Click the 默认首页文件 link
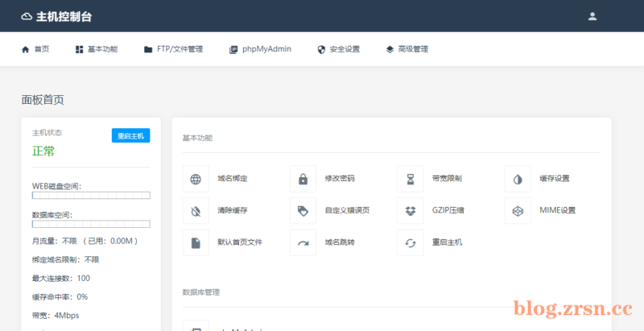 click(240, 242)
